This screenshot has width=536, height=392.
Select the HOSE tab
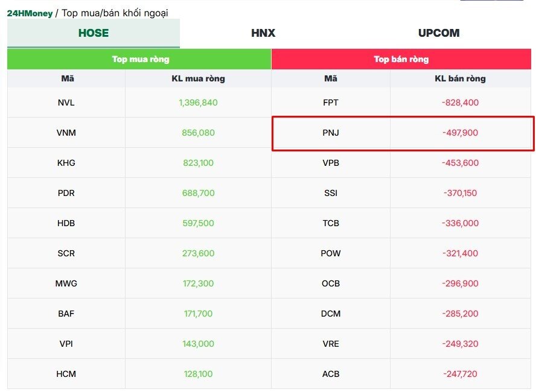tap(94, 33)
